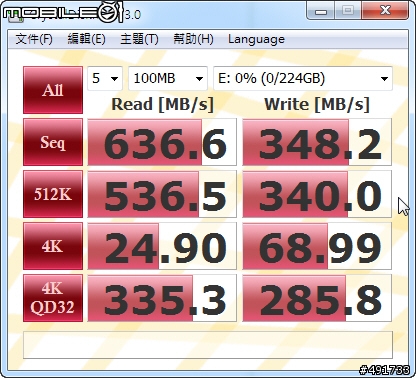
Task: Click the Read [MB/s] column header
Action: pyautogui.click(x=162, y=105)
